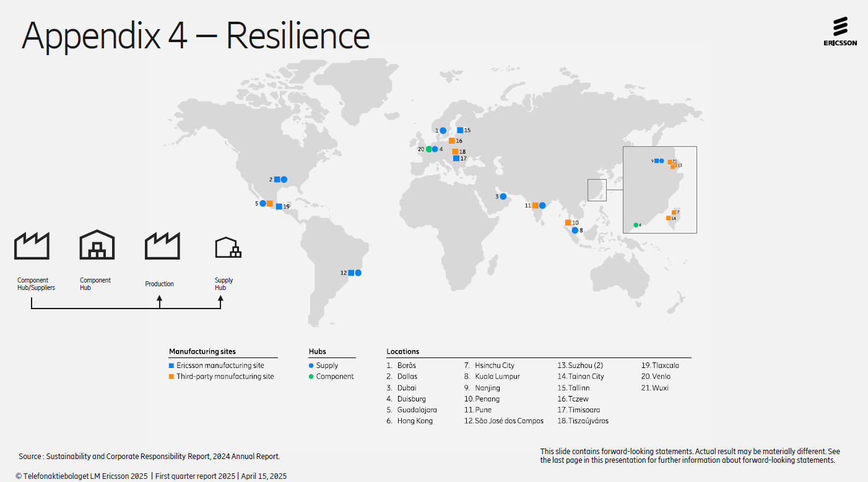Image resolution: width=868 pixels, height=482 pixels.
Task: Select the green marker 6 in the inset map
Action: point(636,225)
